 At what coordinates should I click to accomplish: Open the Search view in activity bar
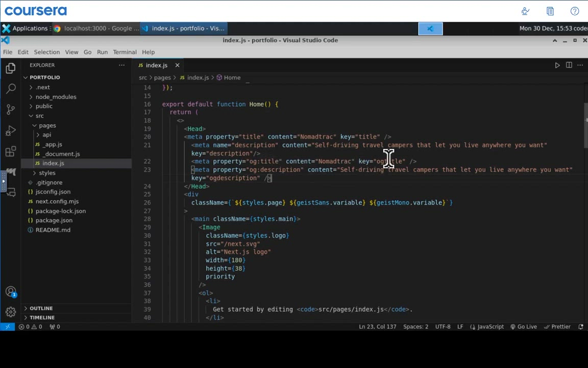coord(11,88)
